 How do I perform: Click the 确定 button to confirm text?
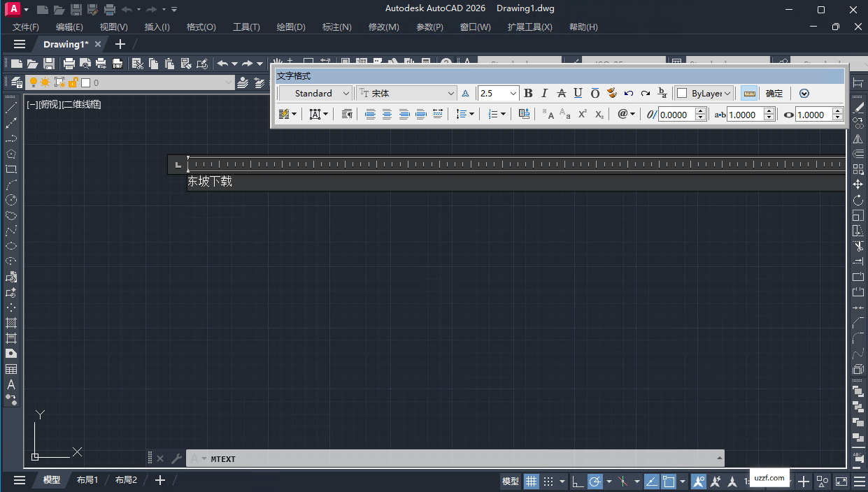tap(774, 93)
